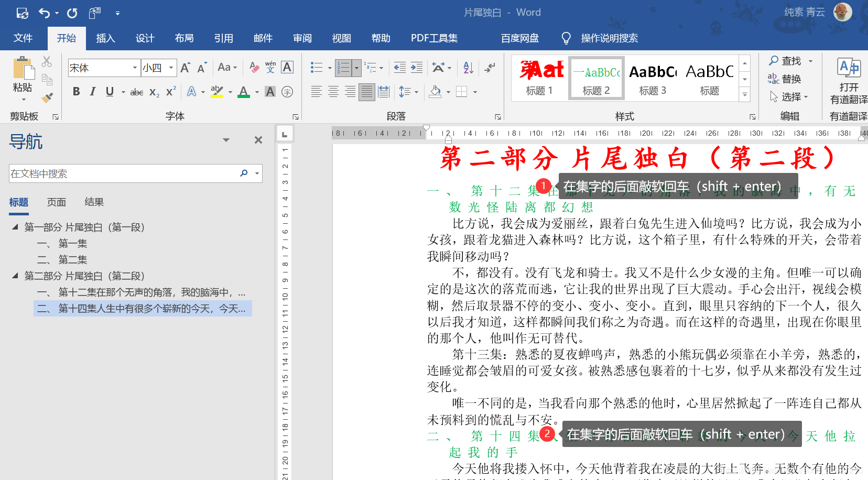Click the shading paint bucket icon
Screen dimensions: 868x480
point(435,92)
